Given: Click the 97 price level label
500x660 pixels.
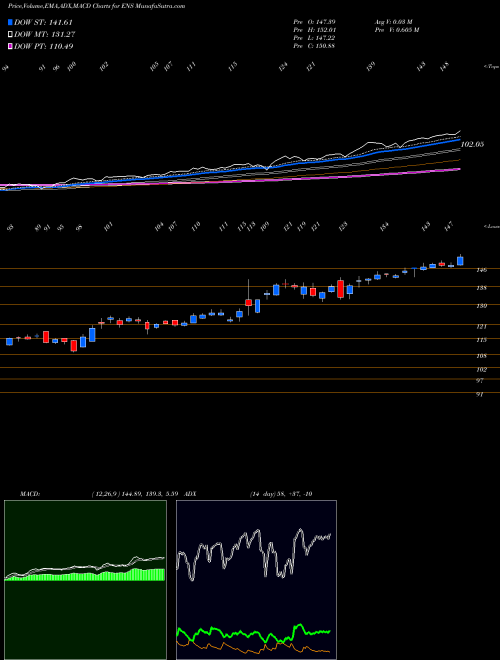Looking at the screenshot, I should 480,381.
